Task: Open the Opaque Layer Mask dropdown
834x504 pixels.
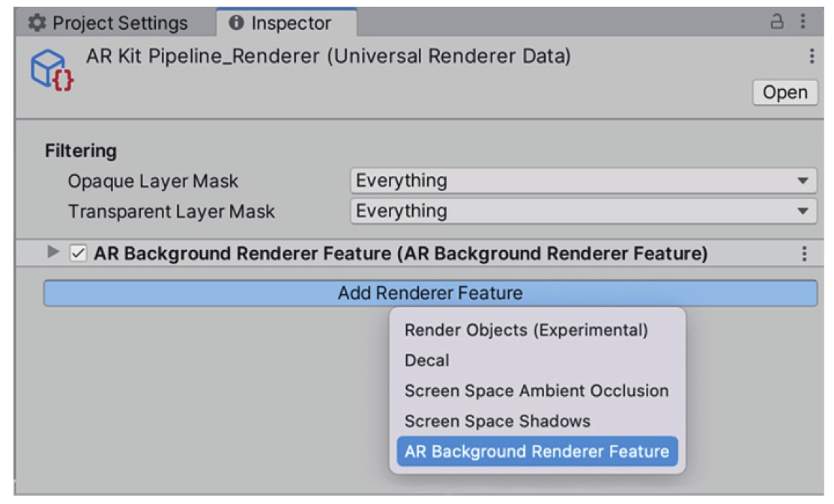Action: point(584,180)
